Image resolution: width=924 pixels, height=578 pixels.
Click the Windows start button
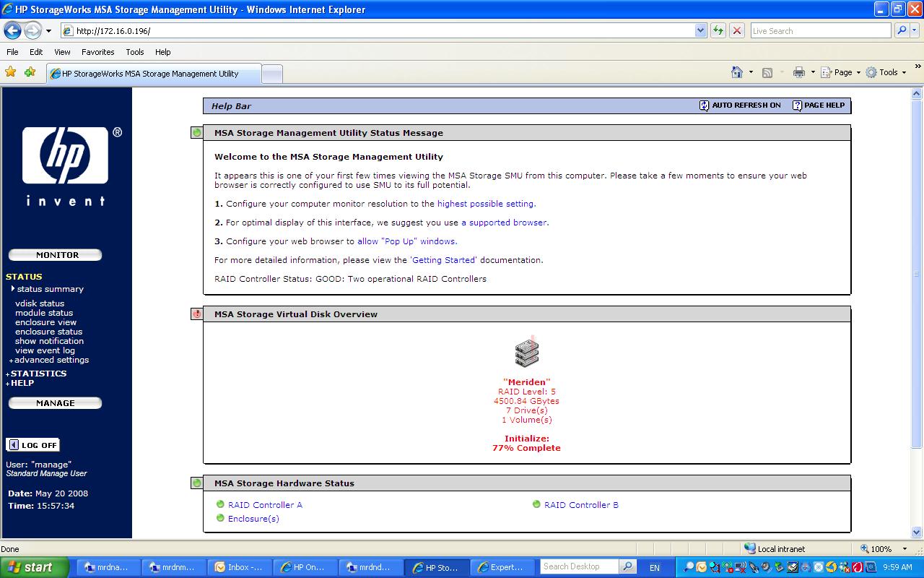point(33,567)
